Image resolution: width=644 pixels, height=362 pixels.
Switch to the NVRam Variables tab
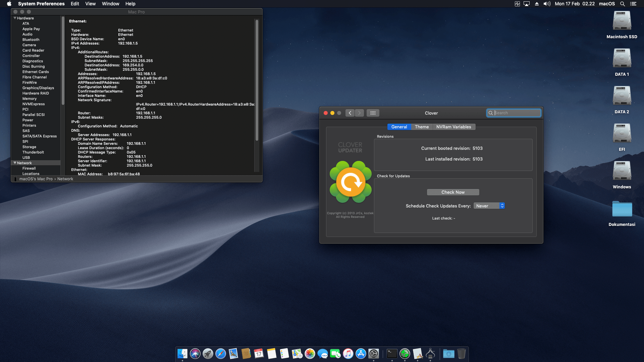click(x=453, y=127)
